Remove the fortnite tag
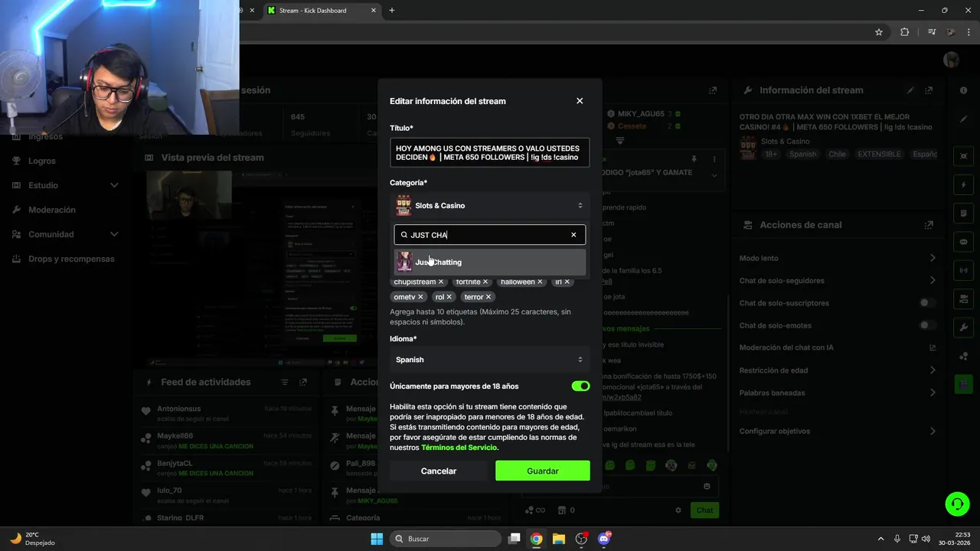This screenshot has height=551, width=980. pos(485,282)
